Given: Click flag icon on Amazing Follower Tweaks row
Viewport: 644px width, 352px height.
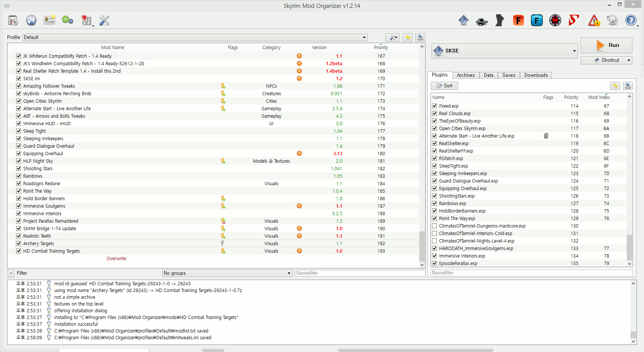Looking at the screenshot, I should coord(223,86).
